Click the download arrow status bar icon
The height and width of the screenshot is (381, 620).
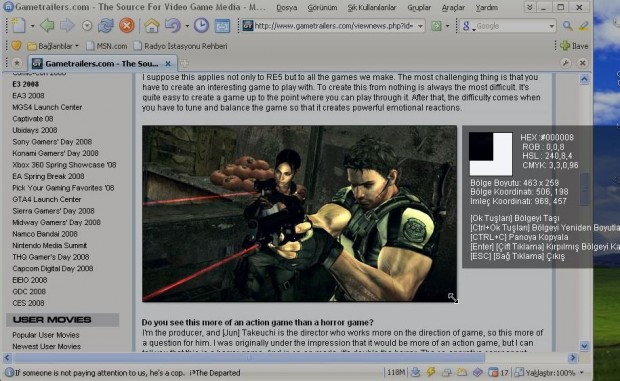(416, 372)
